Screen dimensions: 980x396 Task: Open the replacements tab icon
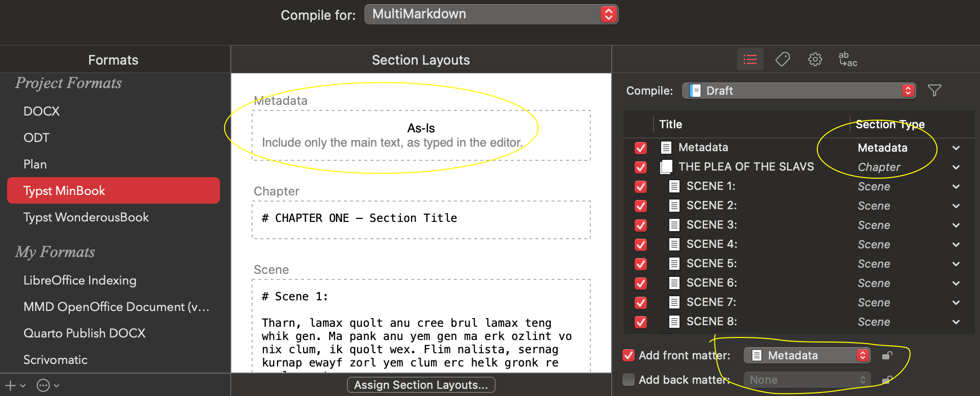coord(848,60)
